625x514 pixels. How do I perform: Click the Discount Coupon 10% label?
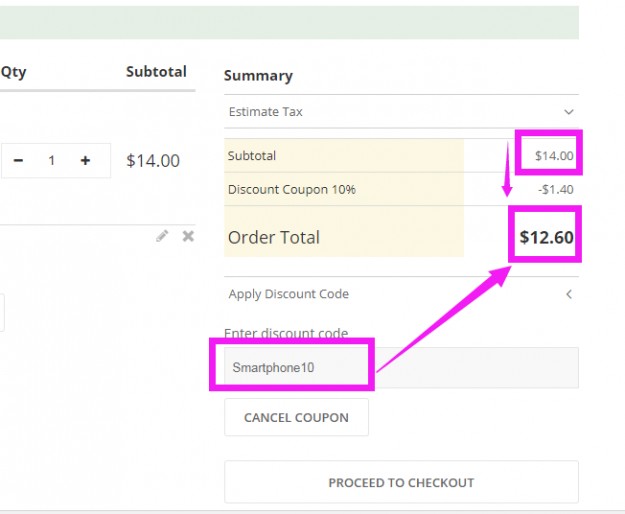[x=291, y=189]
